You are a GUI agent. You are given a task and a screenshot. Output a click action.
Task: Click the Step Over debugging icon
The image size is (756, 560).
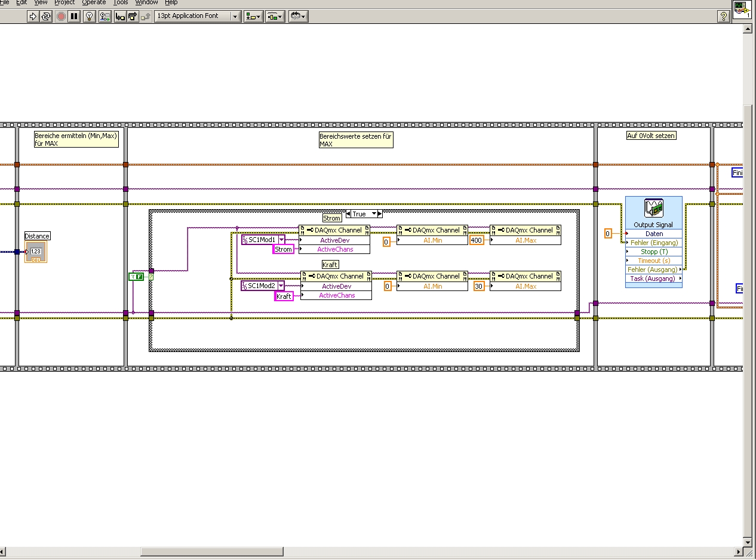point(132,16)
